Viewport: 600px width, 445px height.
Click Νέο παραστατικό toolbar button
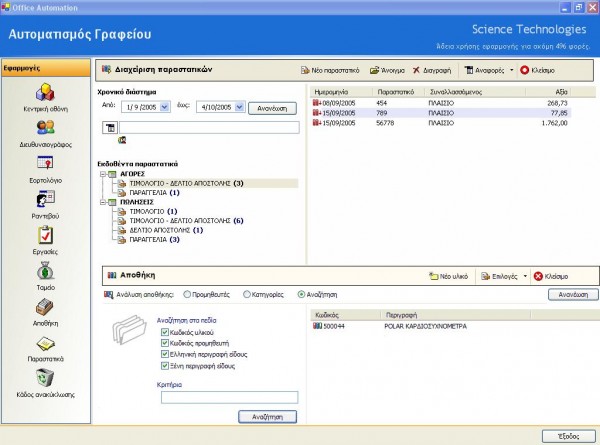pyautogui.click(x=330, y=70)
